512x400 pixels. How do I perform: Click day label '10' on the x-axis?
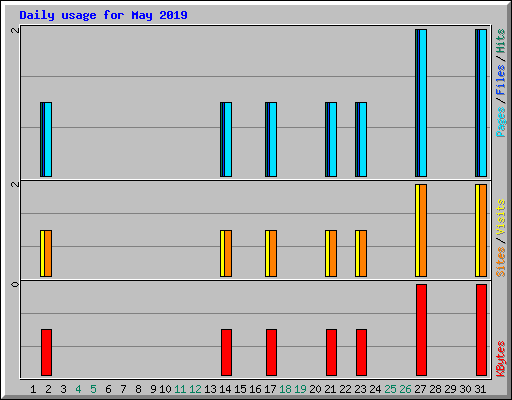click(165, 389)
